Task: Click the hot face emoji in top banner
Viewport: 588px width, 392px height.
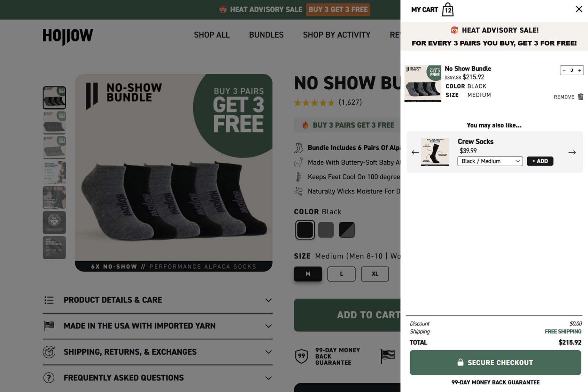Action: point(223,9)
